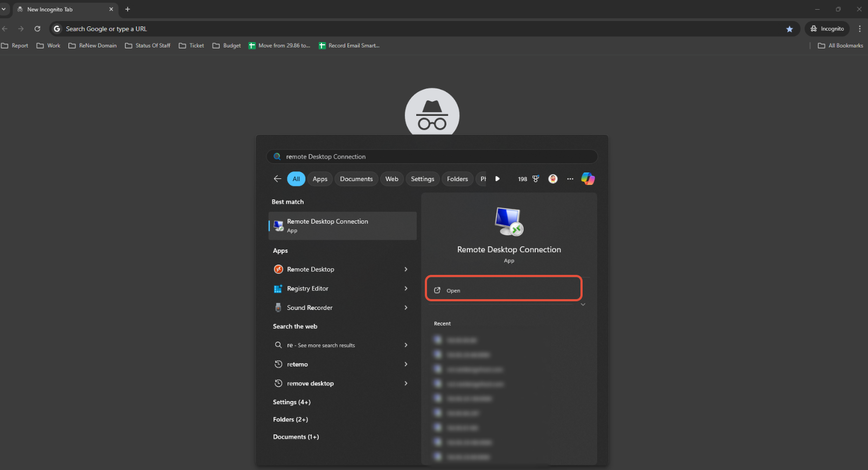The width and height of the screenshot is (868, 470).
Task: Expand the remove desktop suggestion chevron
Action: [406, 384]
